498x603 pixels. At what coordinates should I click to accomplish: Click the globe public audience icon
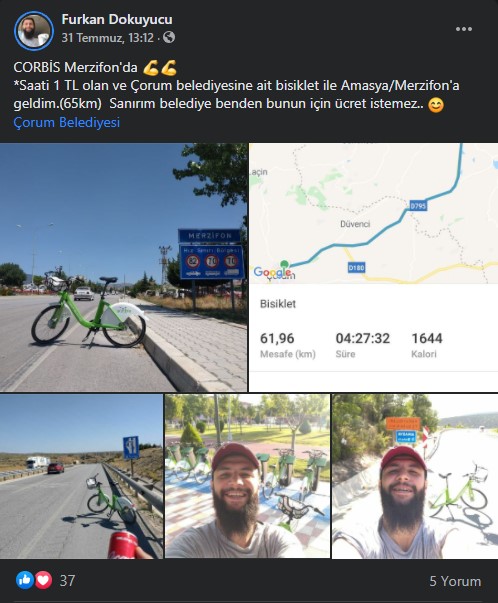coord(169,37)
